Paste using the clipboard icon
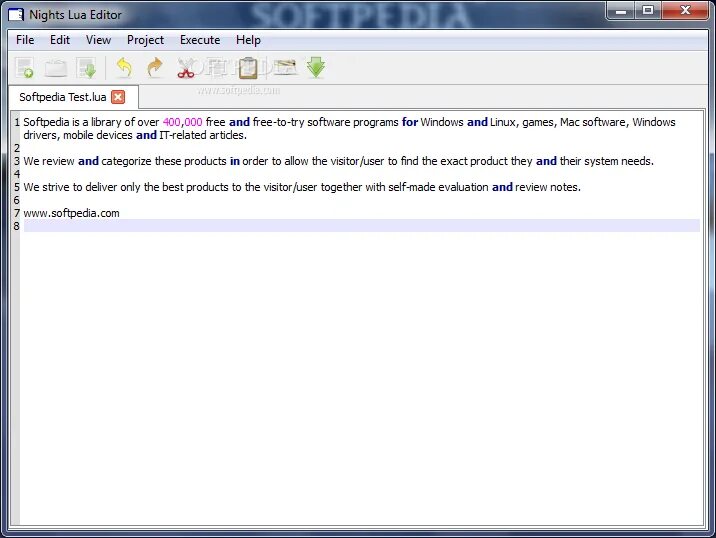Screen dimensions: 716x538 pos(247,68)
